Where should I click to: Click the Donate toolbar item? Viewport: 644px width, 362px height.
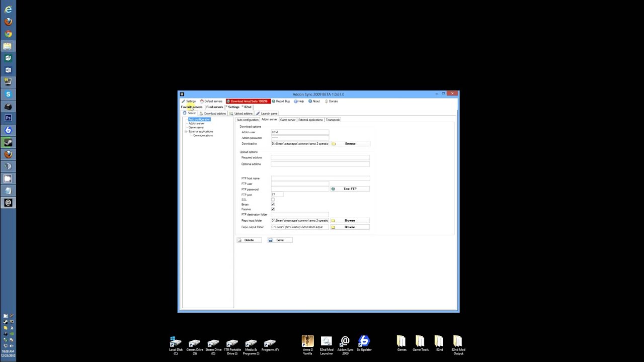coord(331,101)
